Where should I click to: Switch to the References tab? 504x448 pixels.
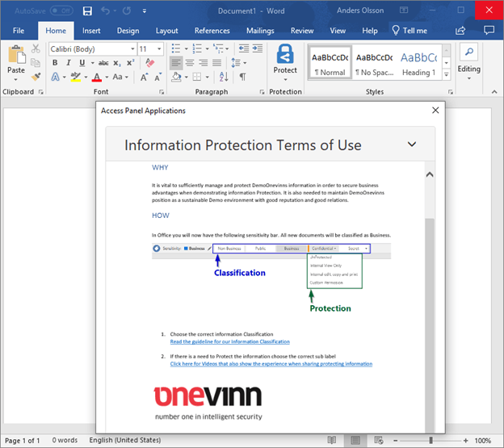point(212,31)
